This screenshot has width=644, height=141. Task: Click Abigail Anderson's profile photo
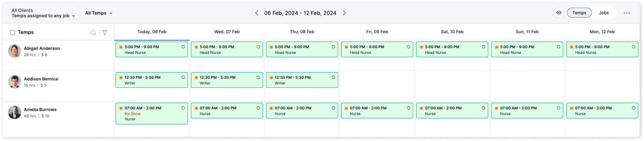pos(14,51)
